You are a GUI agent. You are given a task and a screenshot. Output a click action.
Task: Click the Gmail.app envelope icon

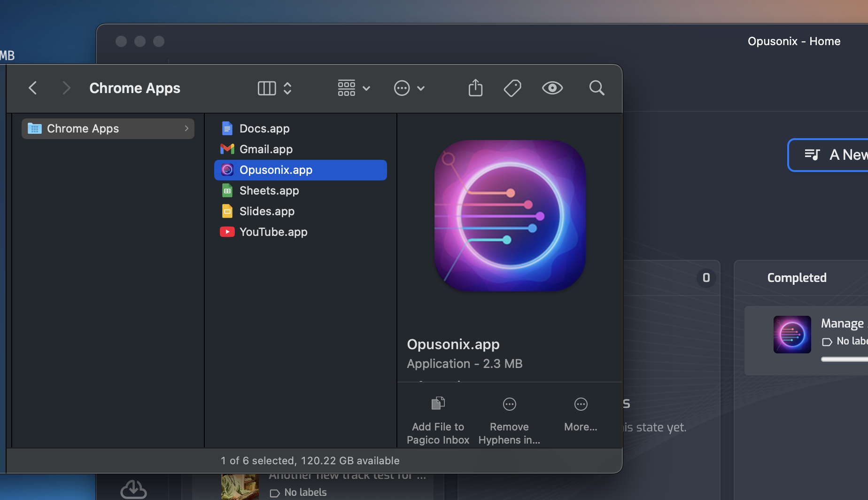click(x=227, y=149)
